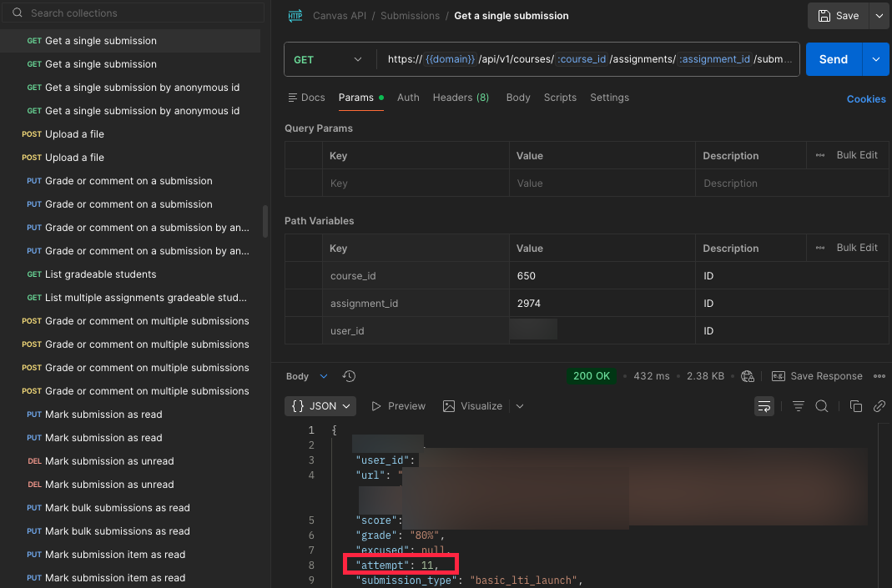Image resolution: width=892 pixels, height=588 pixels.
Task: Expand the Save button dropdown arrow
Action: coord(879,16)
